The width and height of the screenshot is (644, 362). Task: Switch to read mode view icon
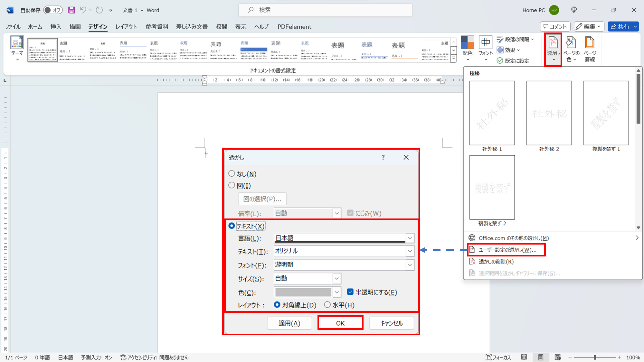(524, 357)
